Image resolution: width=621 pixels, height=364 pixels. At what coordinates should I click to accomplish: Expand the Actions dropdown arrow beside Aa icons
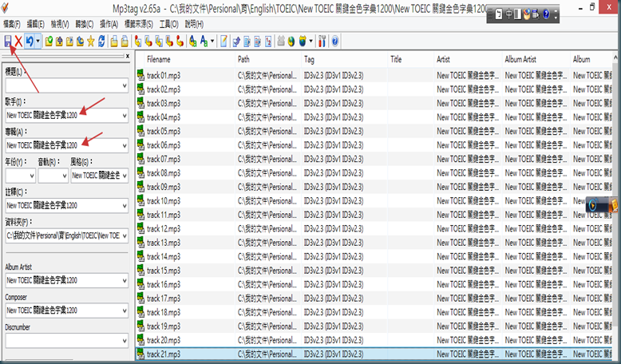point(212,41)
